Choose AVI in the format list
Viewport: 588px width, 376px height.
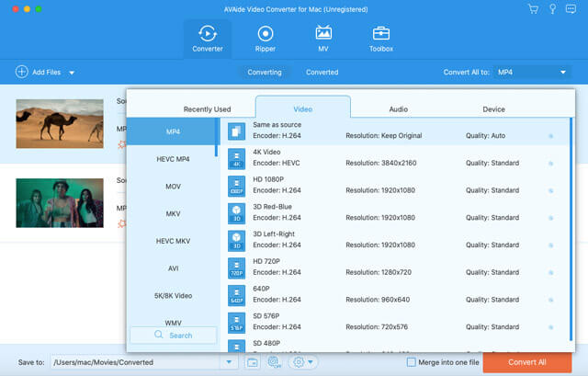(x=173, y=268)
